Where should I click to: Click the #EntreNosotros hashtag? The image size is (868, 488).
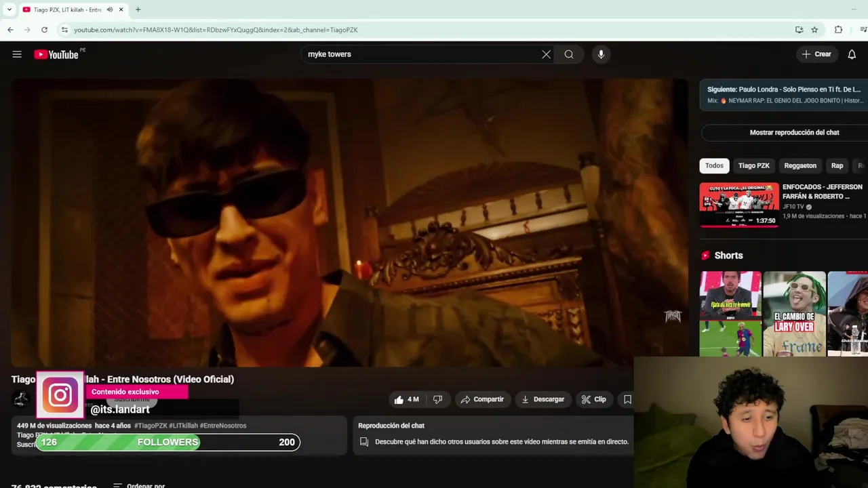point(223,426)
